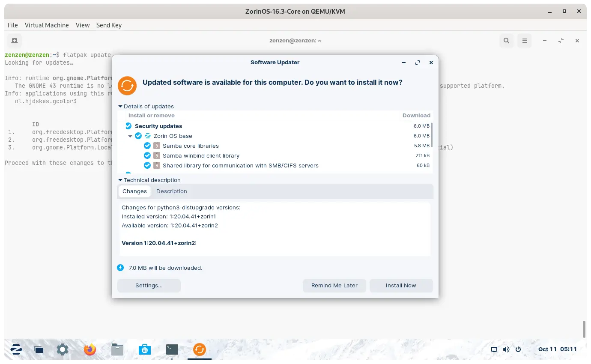The width and height of the screenshot is (591, 364).
Task: Open Settings gear from the taskbar
Action: (x=63, y=349)
